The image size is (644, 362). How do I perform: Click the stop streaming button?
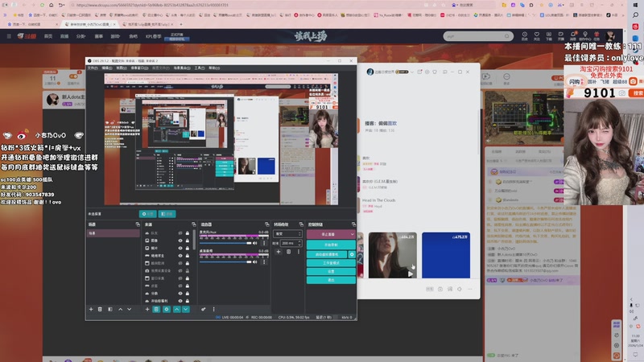click(x=328, y=234)
